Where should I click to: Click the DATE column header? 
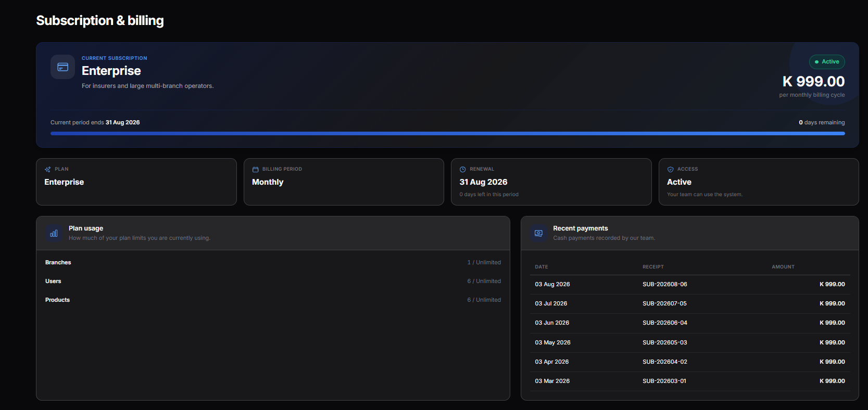coord(542,267)
